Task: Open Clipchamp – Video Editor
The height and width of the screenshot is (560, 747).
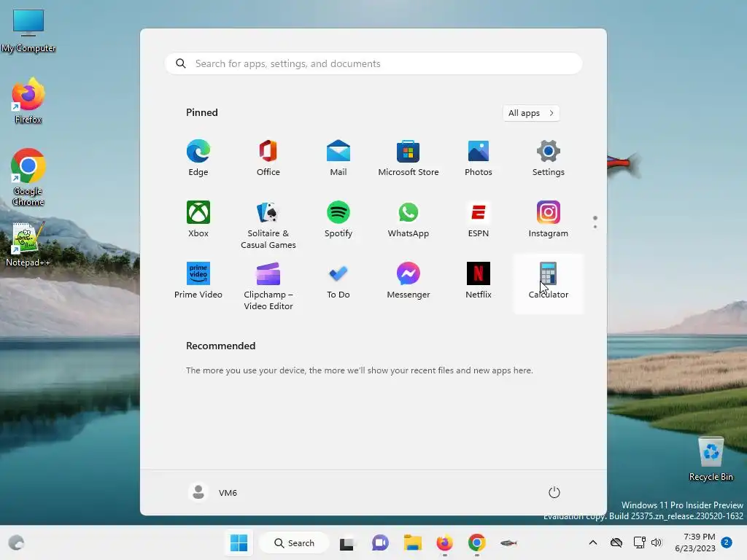Action: pos(268,286)
